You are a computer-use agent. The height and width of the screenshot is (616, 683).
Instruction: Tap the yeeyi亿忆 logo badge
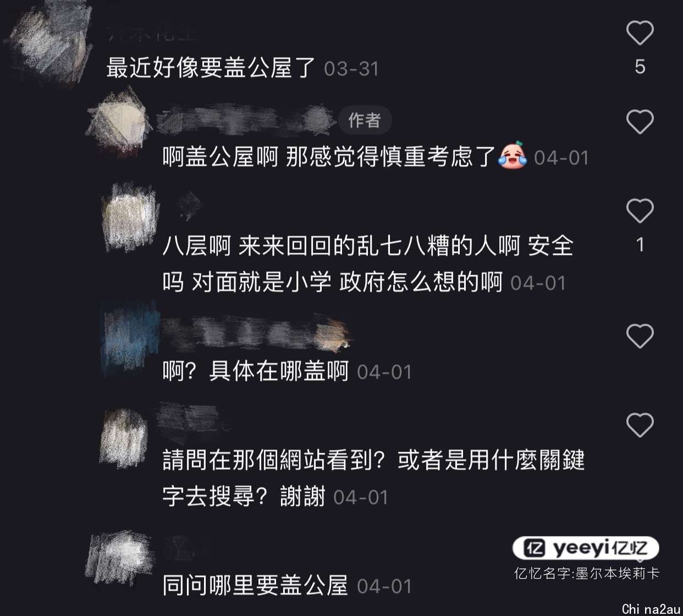[586, 548]
